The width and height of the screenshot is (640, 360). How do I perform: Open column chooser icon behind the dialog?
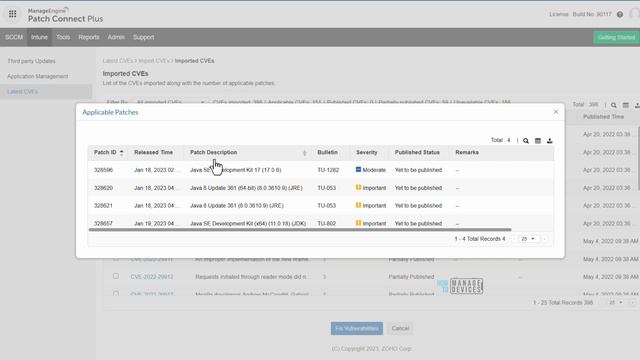click(x=625, y=105)
